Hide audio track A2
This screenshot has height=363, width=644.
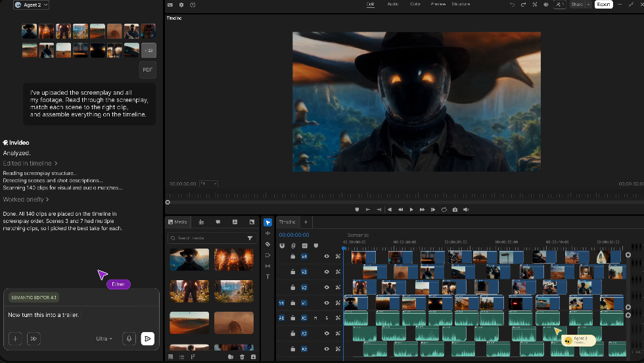(327, 333)
